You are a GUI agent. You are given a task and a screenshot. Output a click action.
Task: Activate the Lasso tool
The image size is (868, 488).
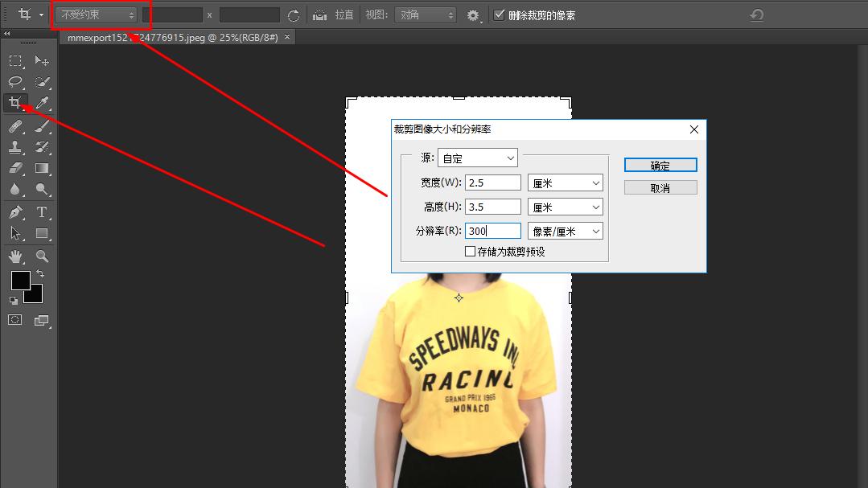click(14, 81)
